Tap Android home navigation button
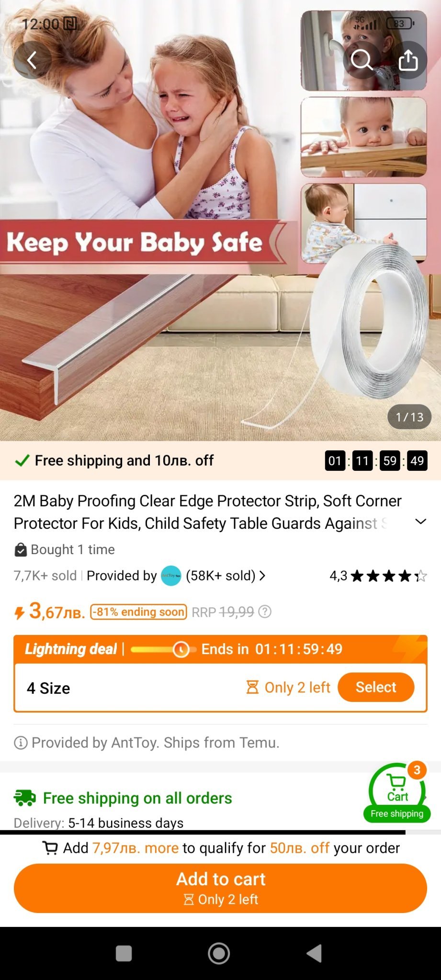The height and width of the screenshot is (980, 441). (219, 953)
